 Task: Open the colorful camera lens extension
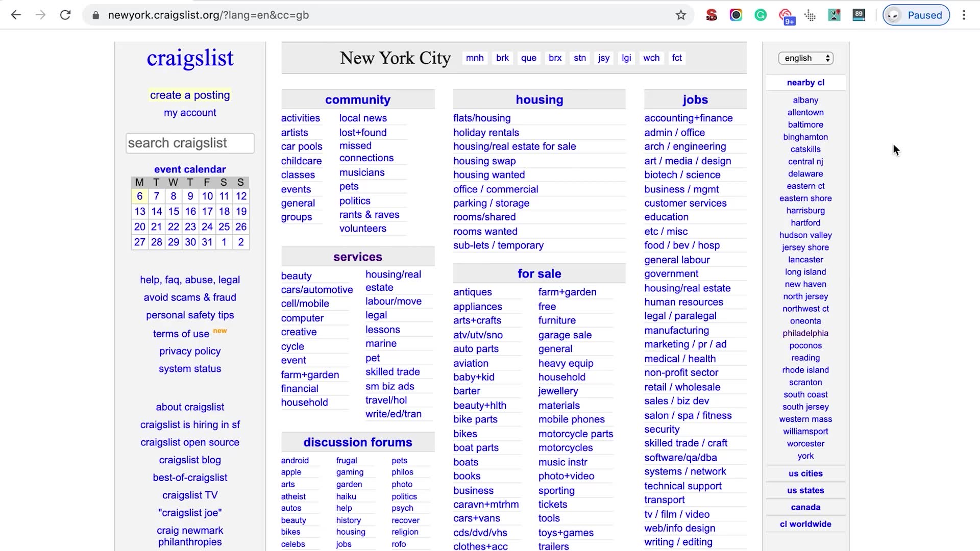click(x=736, y=15)
